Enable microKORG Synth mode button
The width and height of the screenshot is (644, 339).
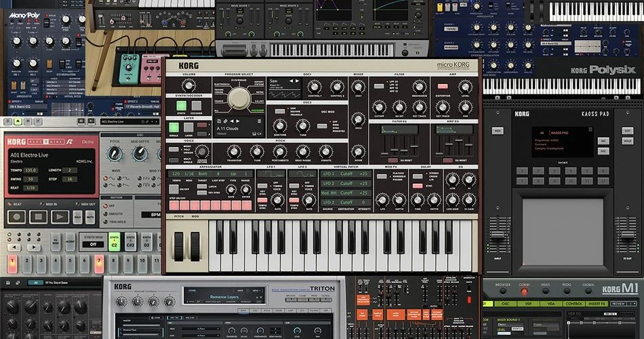(181, 106)
